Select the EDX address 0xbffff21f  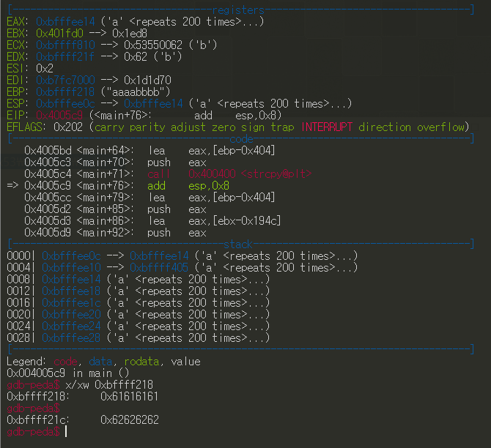pos(65,56)
